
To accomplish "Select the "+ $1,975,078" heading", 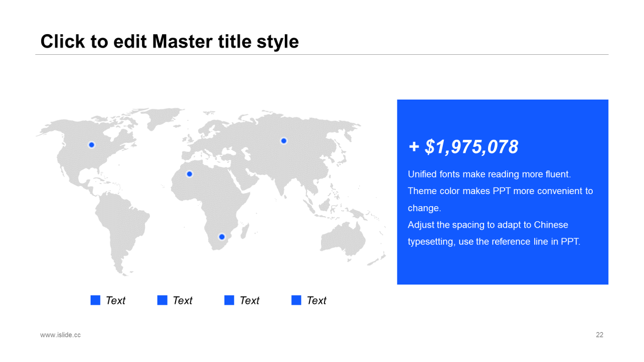I will point(463,147).
